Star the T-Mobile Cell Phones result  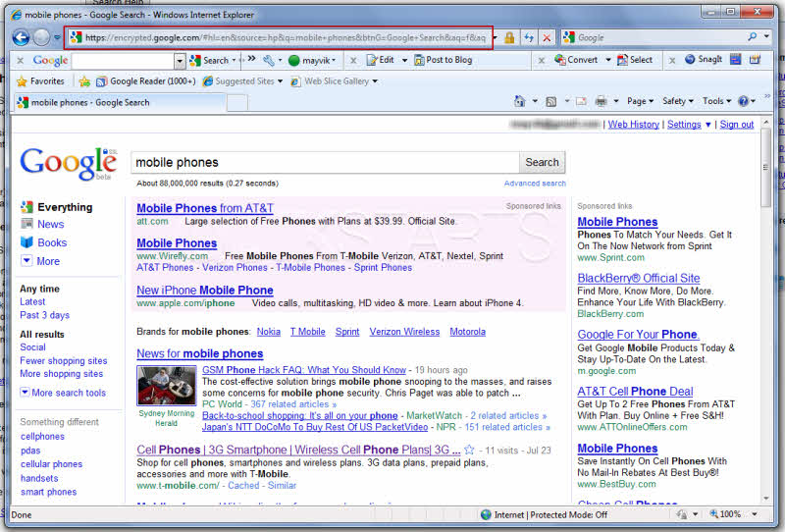pos(469,450)
